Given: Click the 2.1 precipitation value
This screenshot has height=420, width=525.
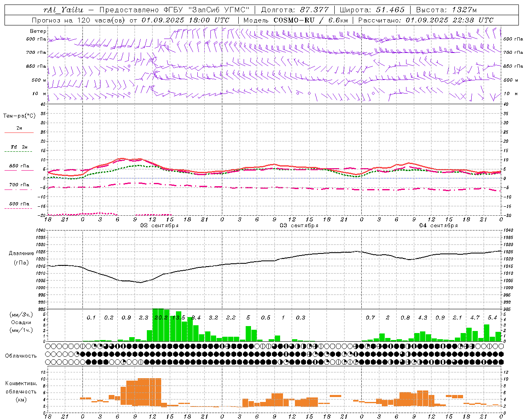Looking at the screenshot, I should point(457,317).
